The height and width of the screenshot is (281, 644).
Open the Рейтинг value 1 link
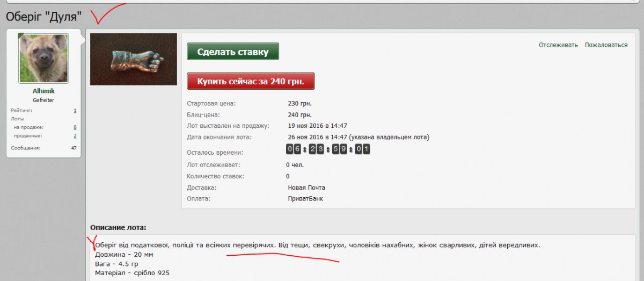click(x=75, y=110)
